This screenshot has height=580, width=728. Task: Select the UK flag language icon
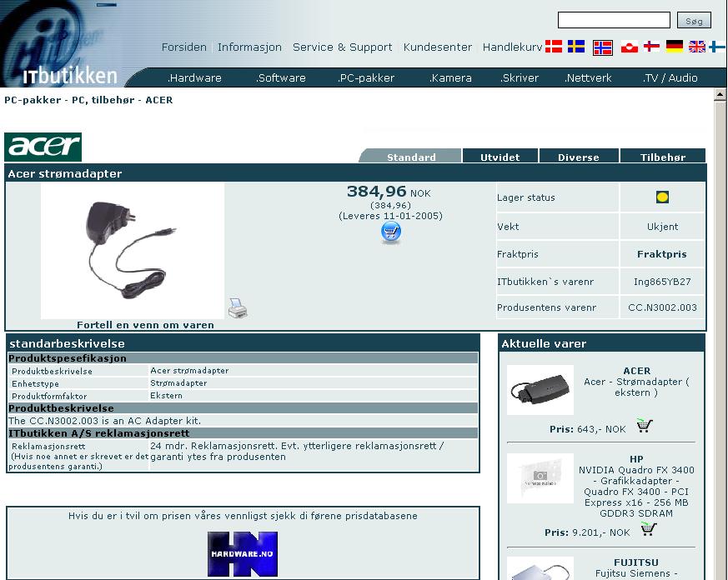[x=697, y=47]
